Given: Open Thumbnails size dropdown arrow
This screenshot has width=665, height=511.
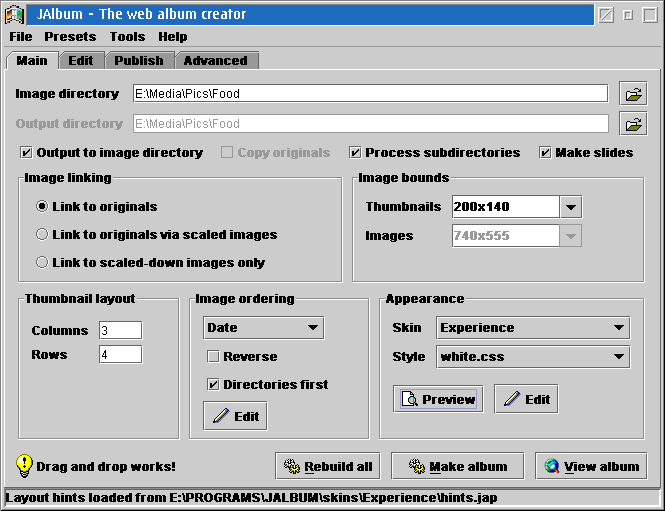Looking at the screenshot, I should point(571,207).
